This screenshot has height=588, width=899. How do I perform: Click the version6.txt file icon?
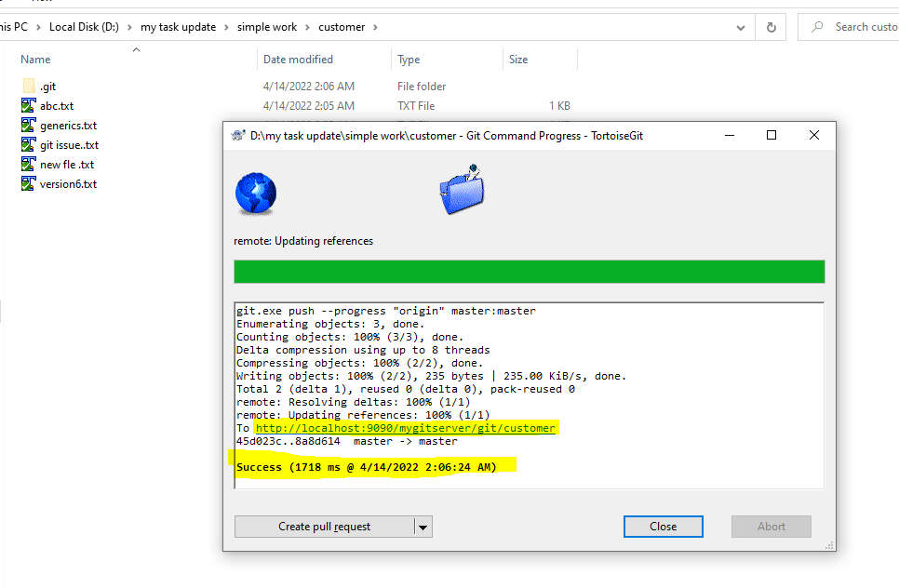[29, 183]
